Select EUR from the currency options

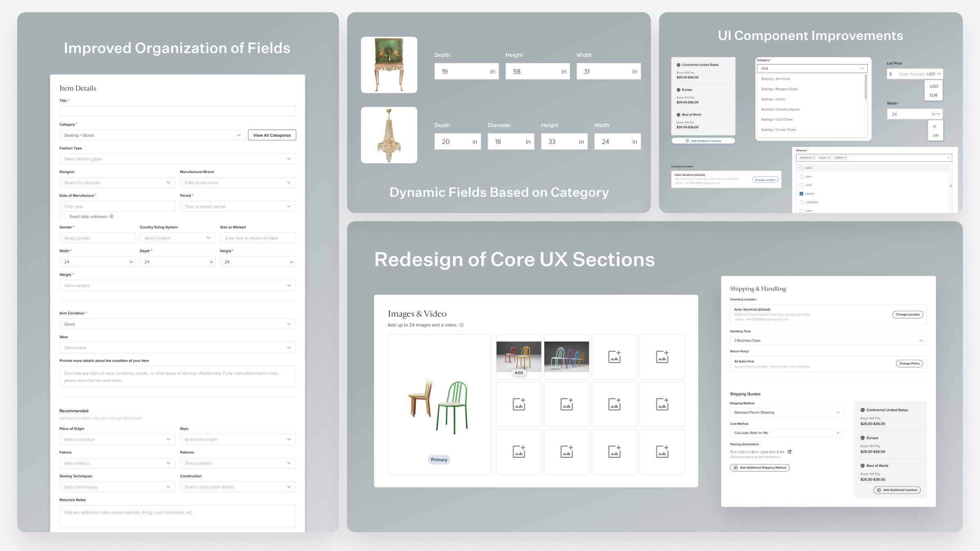933,94
